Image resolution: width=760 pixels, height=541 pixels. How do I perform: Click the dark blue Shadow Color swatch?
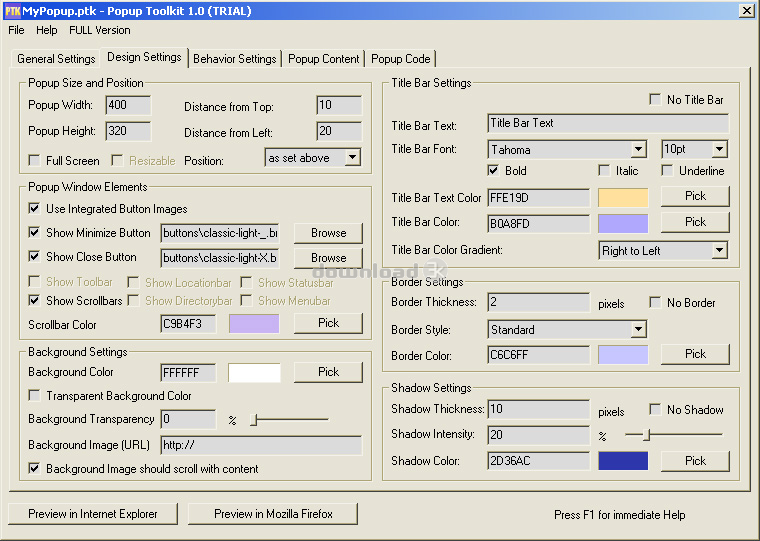[x=623, y=461]
